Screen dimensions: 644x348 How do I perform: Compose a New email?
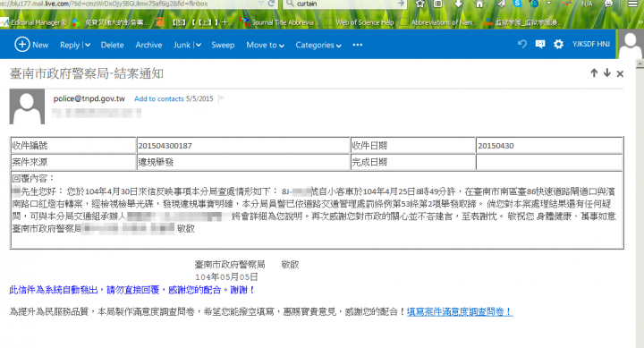31,45
